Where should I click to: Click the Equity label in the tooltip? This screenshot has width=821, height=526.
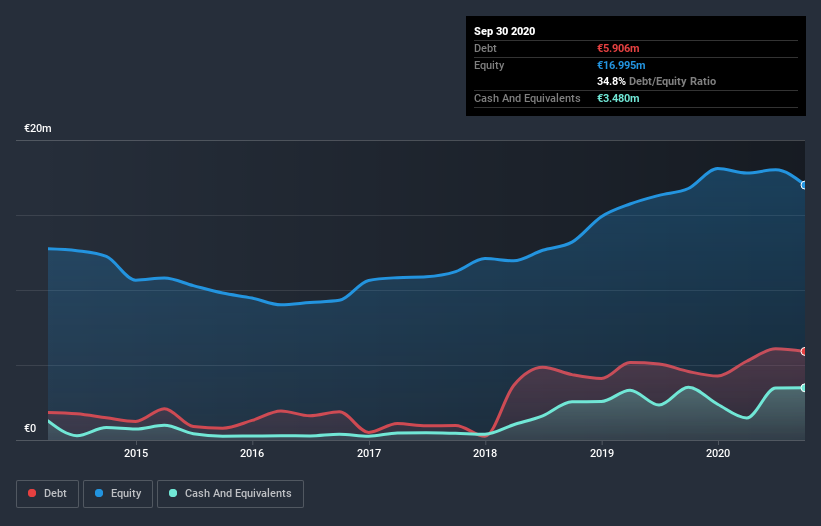pos(489,65)
